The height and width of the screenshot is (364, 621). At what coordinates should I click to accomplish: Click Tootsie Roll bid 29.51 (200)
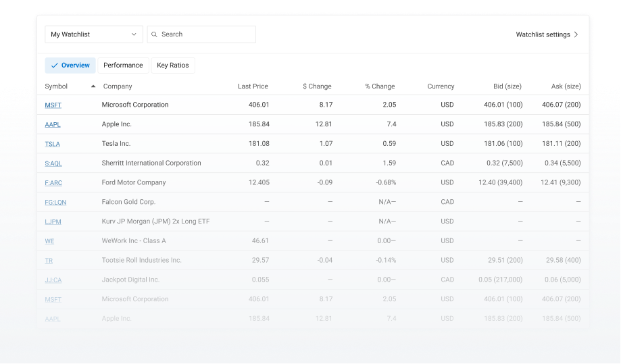pos(505,260)
